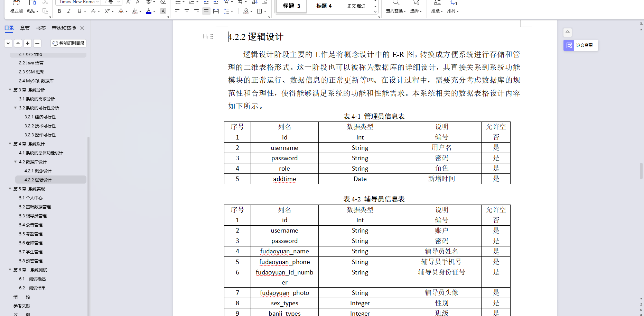Apply paragraph shading fill
The width and height of the screenshot is (644, 316).
click(246, 11)
